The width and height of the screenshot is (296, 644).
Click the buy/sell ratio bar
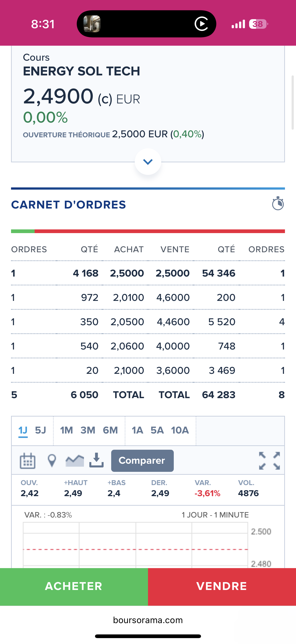tap(148, 231)
